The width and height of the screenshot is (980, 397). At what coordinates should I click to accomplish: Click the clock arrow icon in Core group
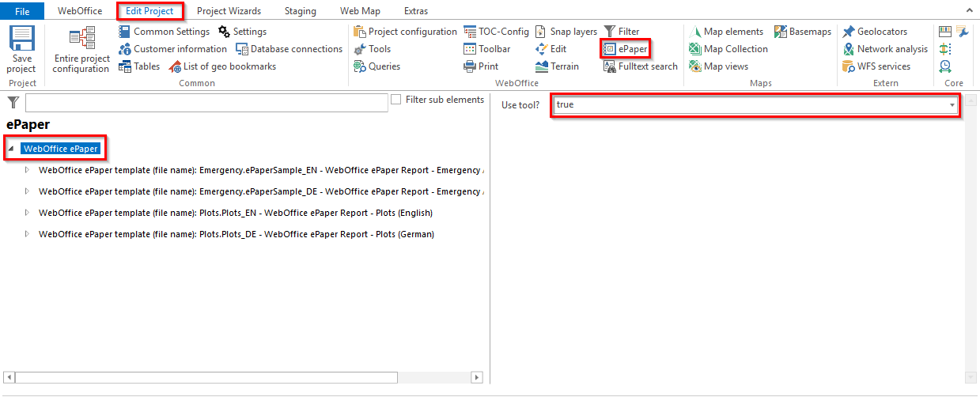pos(944,66)
